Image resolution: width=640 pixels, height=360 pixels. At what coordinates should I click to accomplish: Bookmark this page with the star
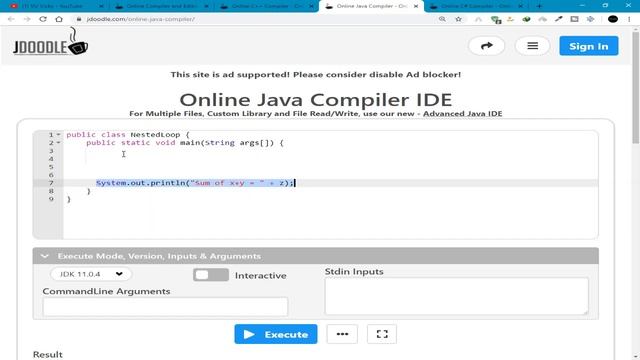click(x=458, y=19)
